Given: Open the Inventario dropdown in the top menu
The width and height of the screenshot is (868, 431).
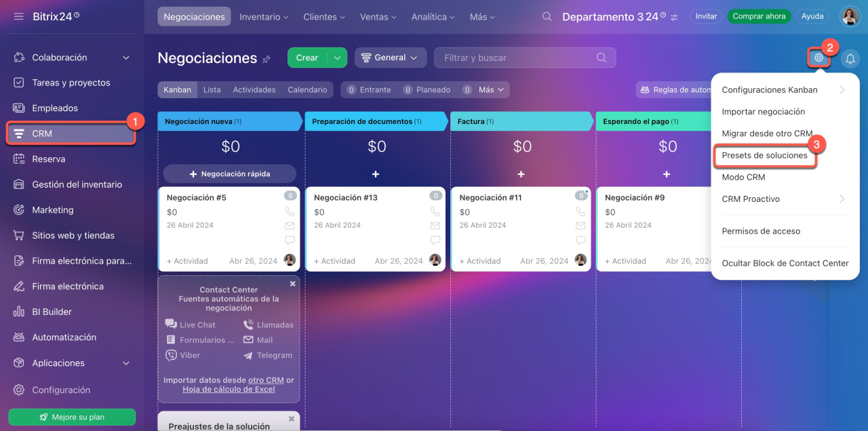Looking at the screenshot, I should [x=264, y=17].
